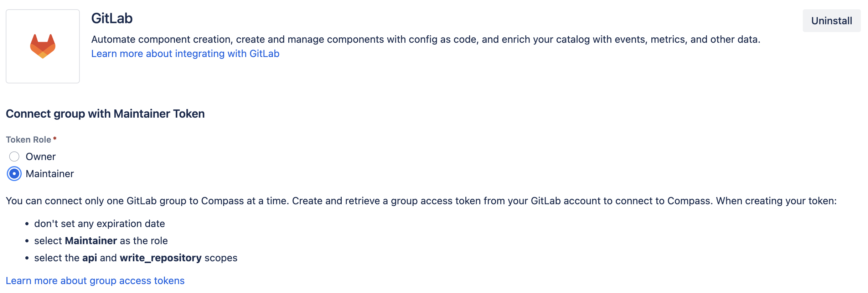The width and height of the screenshot is (868, 293).
Task: Click the "Connect group with Maintainer Token" heading
Action: [x=105, y=113]
